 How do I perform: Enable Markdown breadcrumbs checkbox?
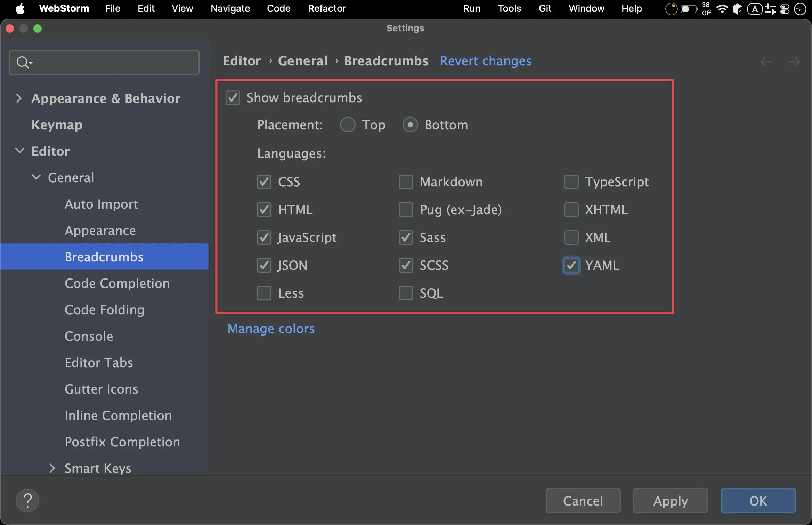[406, 182]
